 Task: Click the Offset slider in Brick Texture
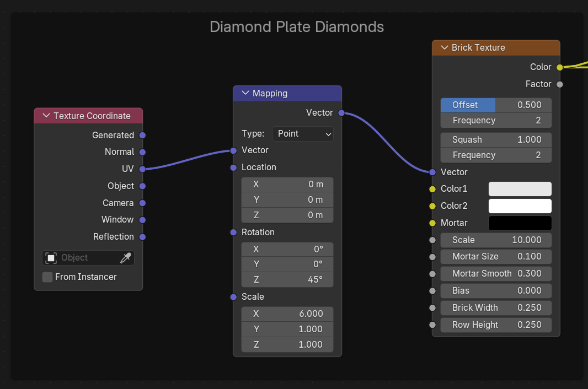(496, 105)
